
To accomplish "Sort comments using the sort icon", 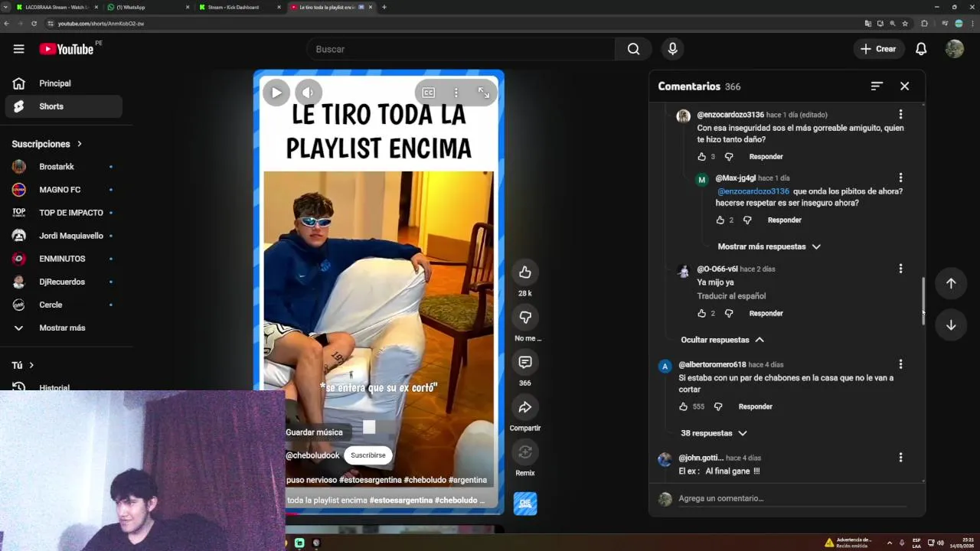I will (877, 86).
